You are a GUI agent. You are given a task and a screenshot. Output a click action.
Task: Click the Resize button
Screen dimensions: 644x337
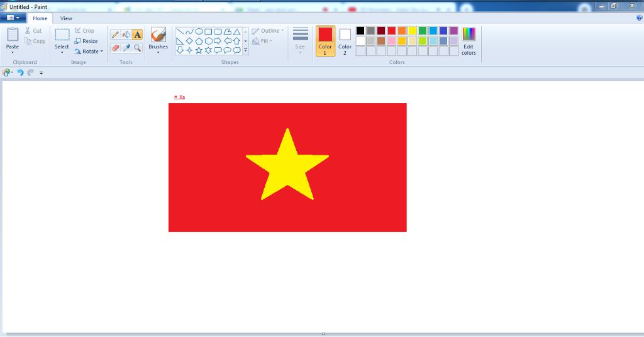point(86,41)
